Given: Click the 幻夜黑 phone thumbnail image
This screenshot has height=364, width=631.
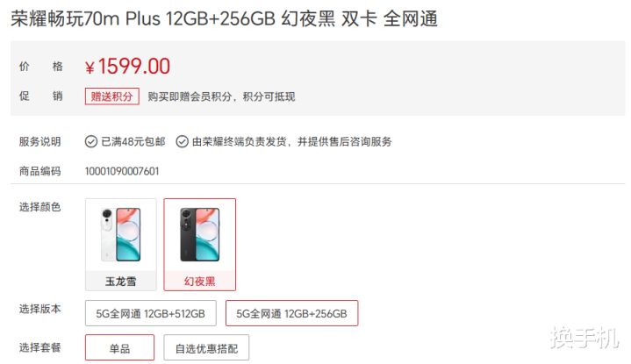Looking at the screenshot, I should coord(199,234).
